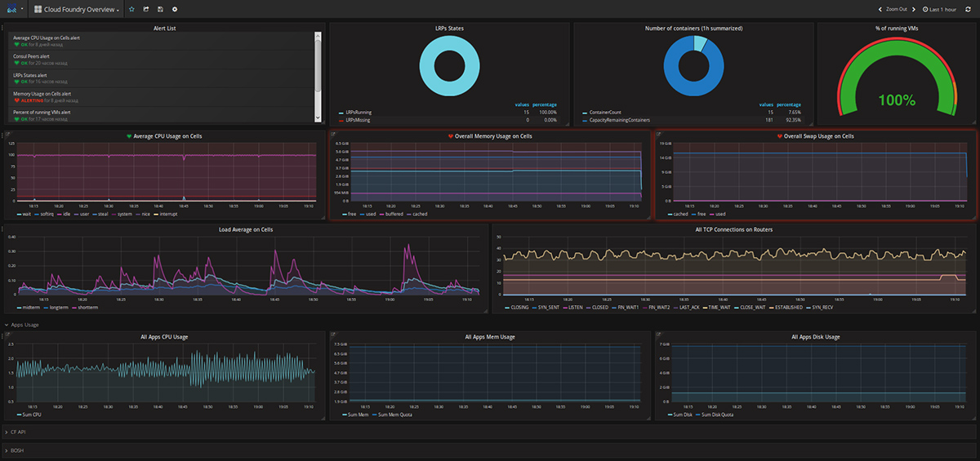Click the dashboard grid icon beside title
This screenshot has width=980, height=461.
[38, 9]
